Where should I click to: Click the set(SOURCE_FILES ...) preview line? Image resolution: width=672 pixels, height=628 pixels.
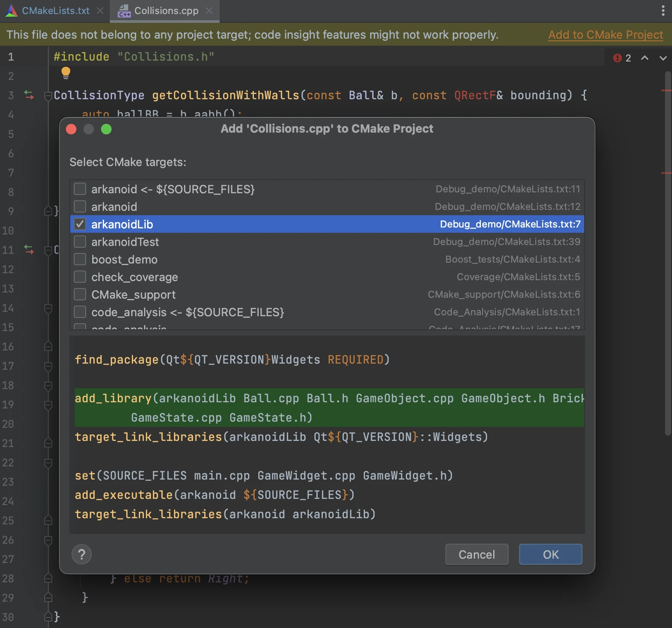coord(264,475)
